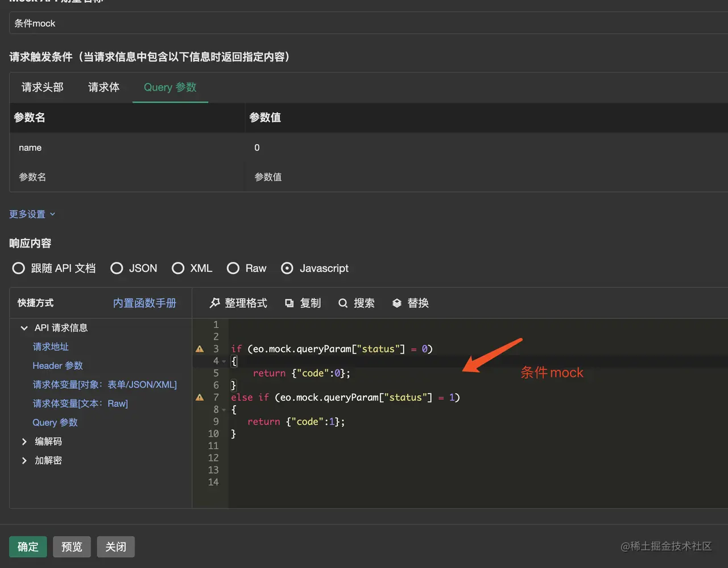Viewport: 728px width, 568px height.
Task: Click the else if statement on line 7
Action: tap(345, 397)
